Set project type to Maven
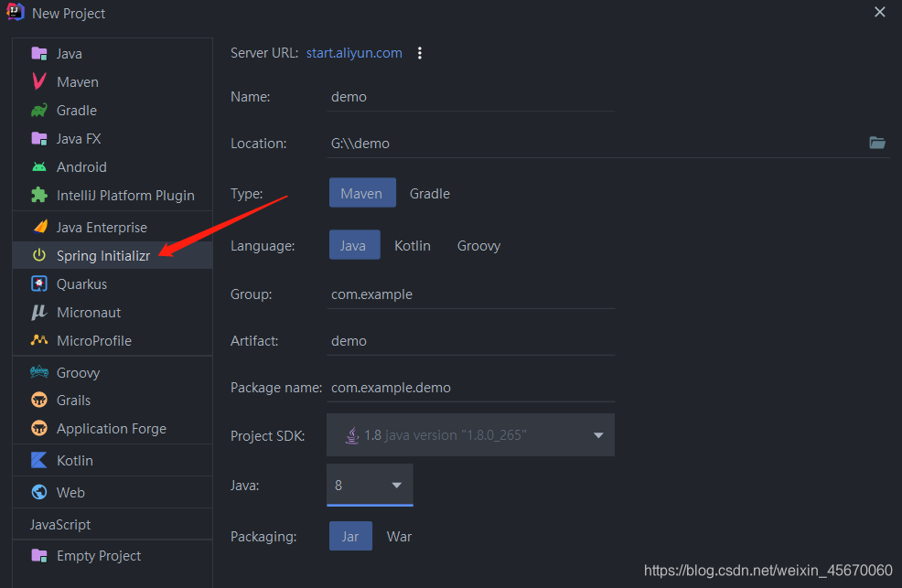Screen dimensions: 902x588 (x=362, y=193)
